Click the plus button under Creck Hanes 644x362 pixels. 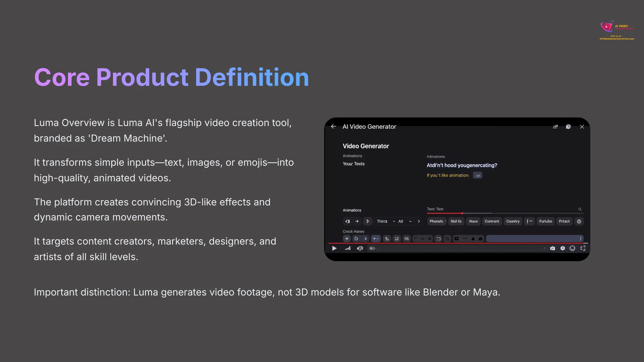point(347,238)
